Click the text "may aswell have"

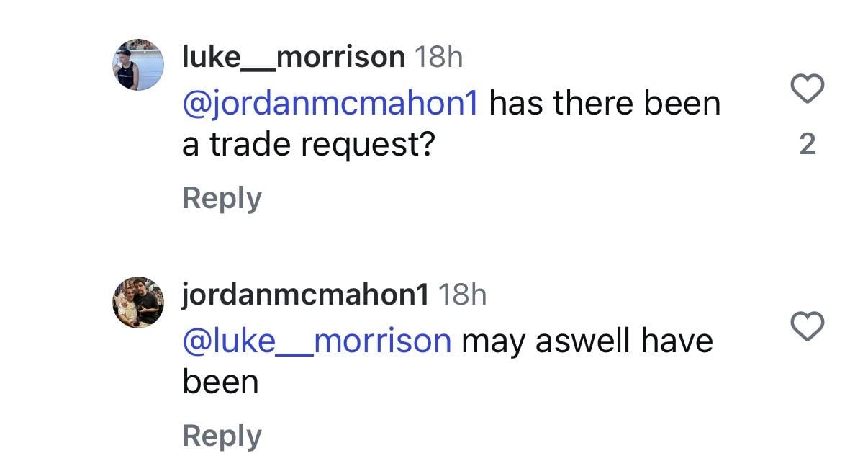coord(587,341)
